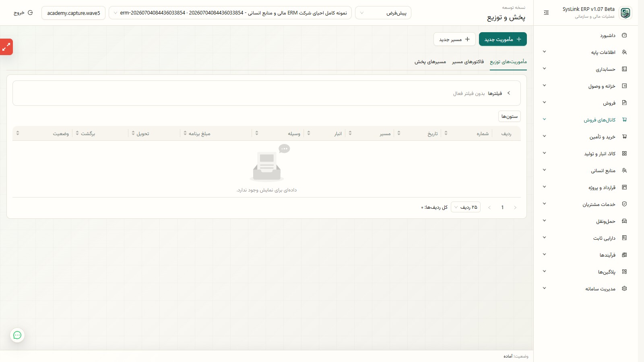Collapse sidebar with the menu fold icon

[546, 13]
